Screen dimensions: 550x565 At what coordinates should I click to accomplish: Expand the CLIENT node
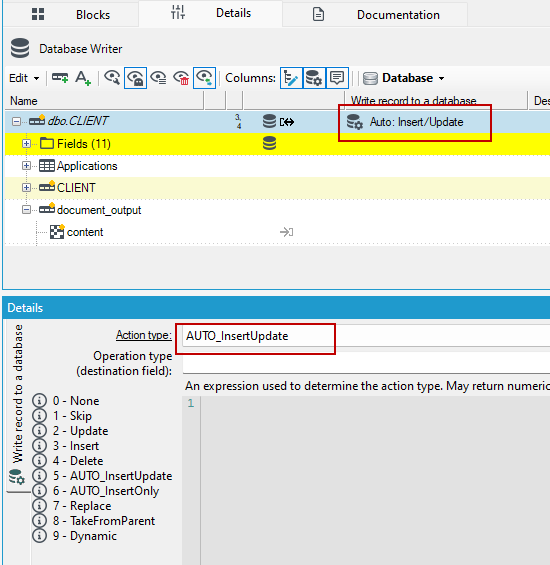(26, 187)
